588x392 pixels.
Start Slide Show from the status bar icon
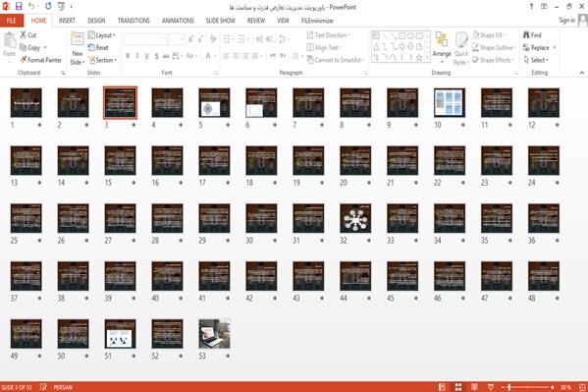tap(491, 387)
